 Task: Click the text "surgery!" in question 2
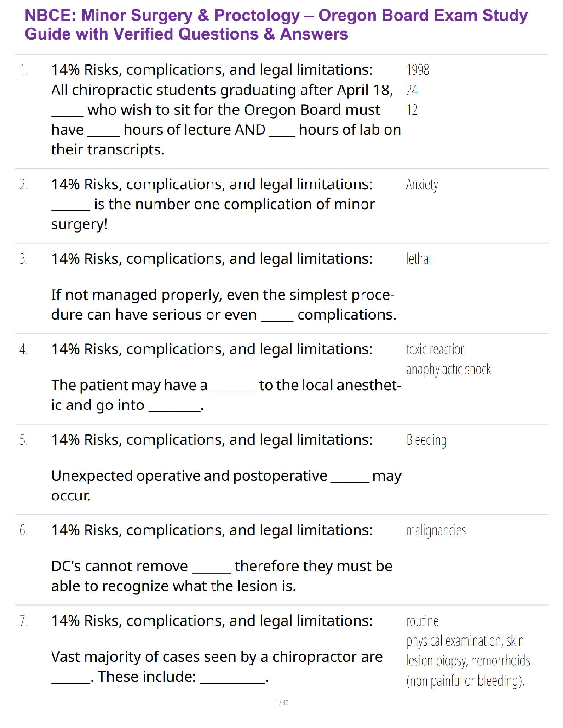point(79,224)
